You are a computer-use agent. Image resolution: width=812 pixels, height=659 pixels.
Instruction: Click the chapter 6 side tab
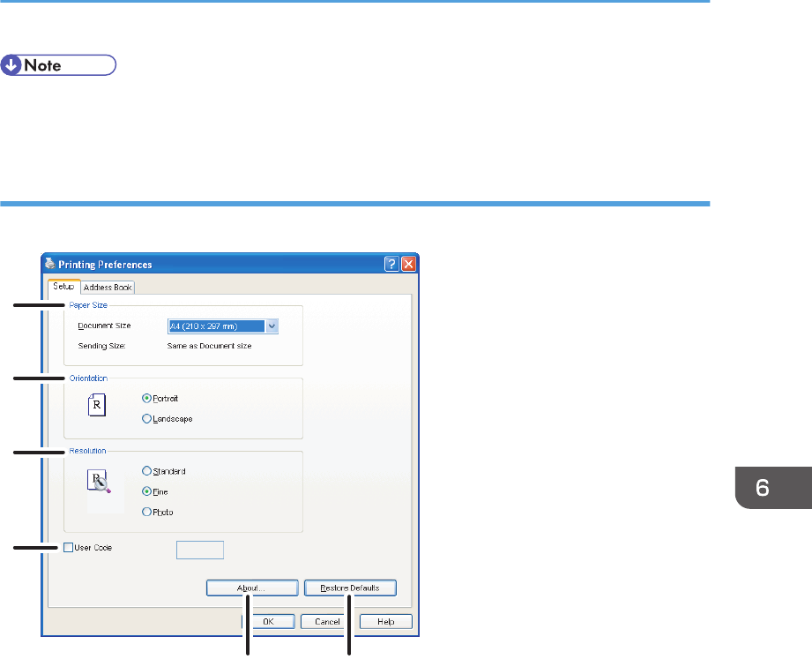click(774, 488)
